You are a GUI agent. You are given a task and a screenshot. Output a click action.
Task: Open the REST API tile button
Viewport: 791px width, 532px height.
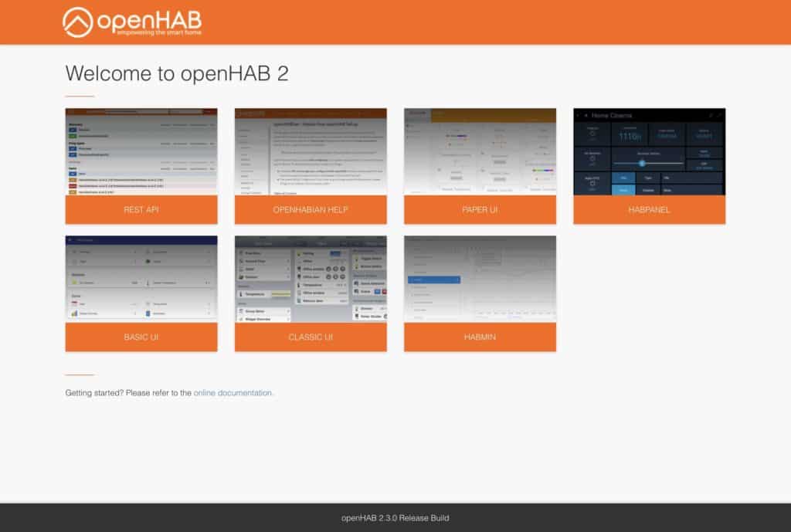(141, 210)
